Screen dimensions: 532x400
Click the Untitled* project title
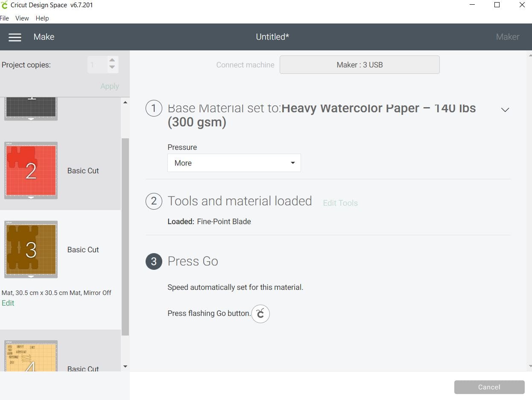[x=272, y=37]
